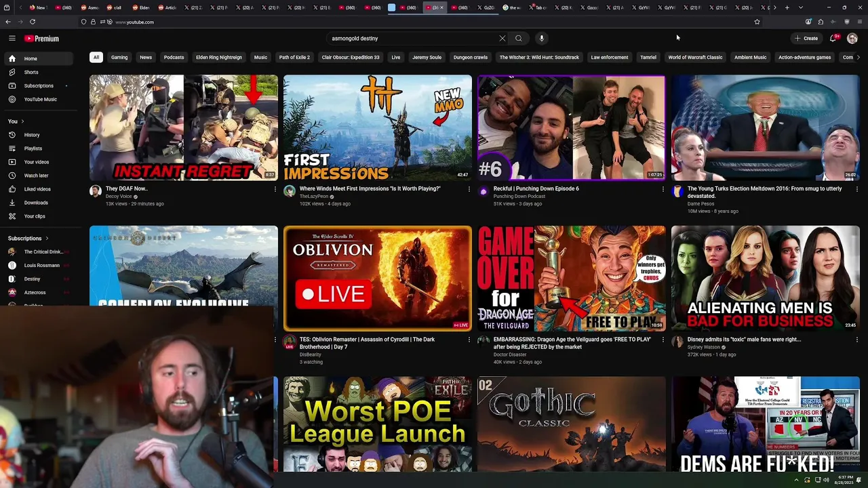Open the Worst POE League Launch thumbnail
Screen dimensions: 868x488
378,424
